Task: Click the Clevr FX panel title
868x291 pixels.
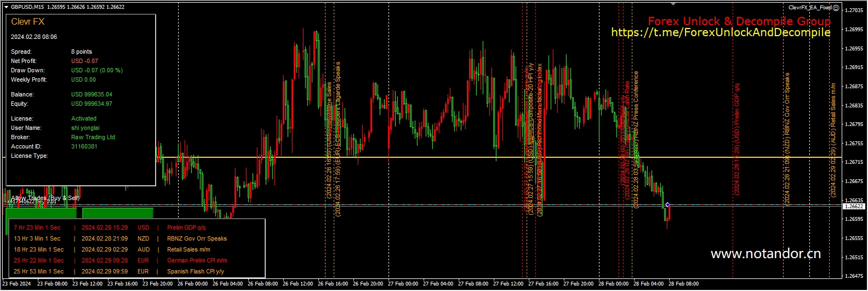Action: [x=28, y=22]
